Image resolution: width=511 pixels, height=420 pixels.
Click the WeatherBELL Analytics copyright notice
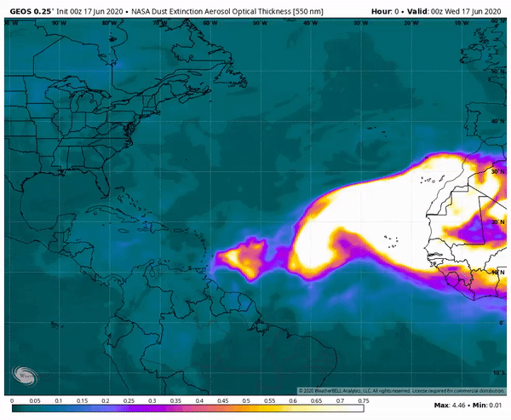(x=401, y=391)
